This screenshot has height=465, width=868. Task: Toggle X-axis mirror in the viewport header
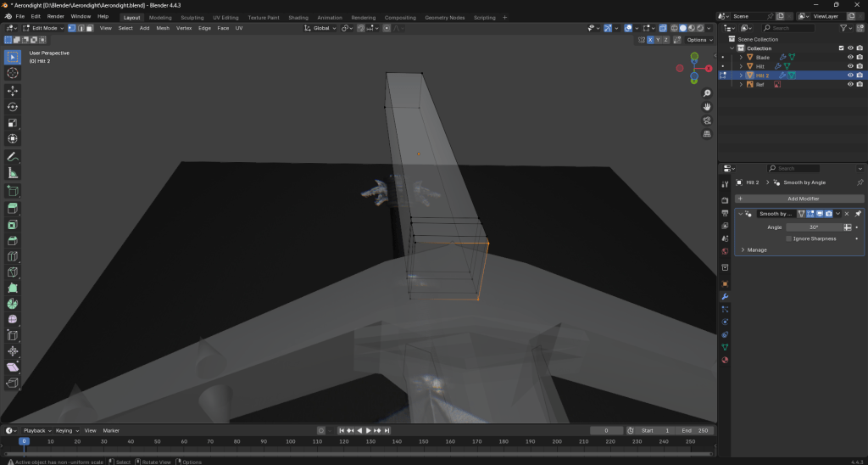pos(651,40)
